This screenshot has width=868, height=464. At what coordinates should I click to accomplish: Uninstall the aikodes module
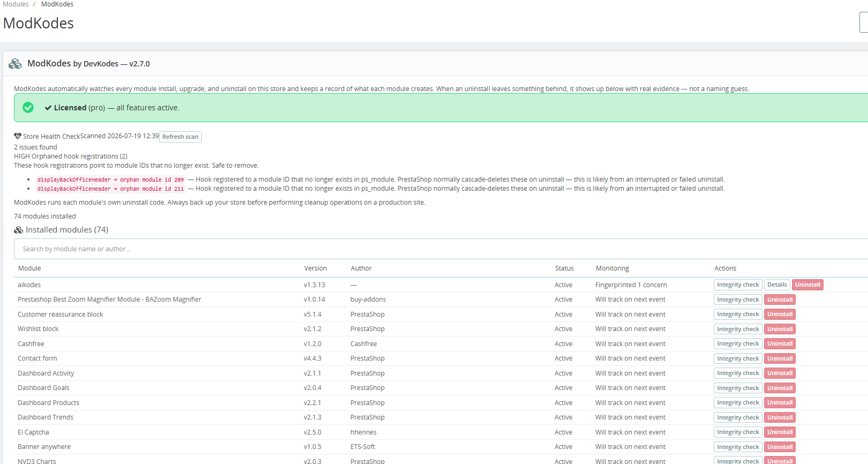[x=807, y=285]
